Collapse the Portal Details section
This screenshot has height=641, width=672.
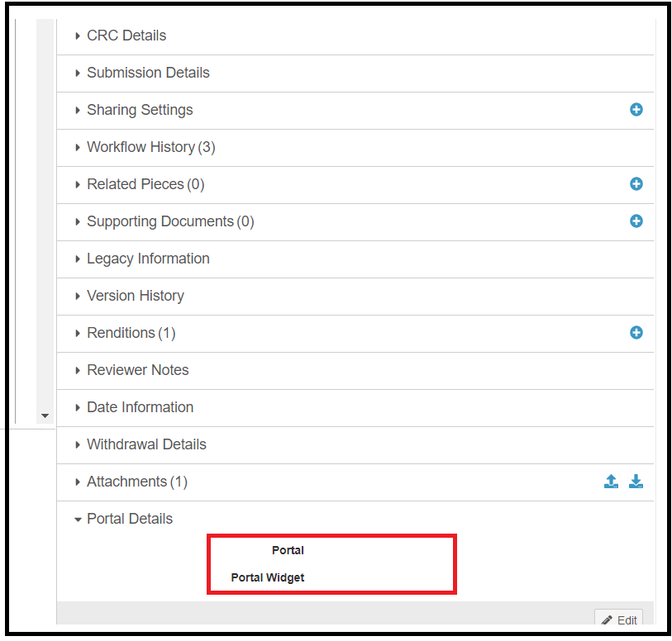[x=129, y=519]
